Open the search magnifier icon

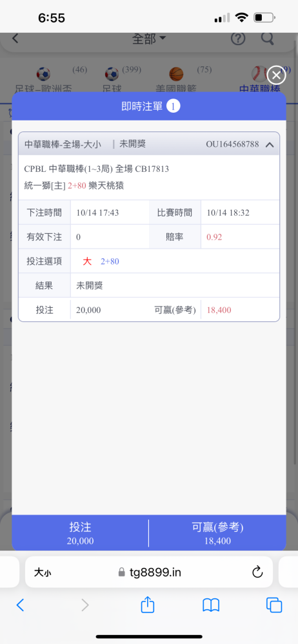268,39
